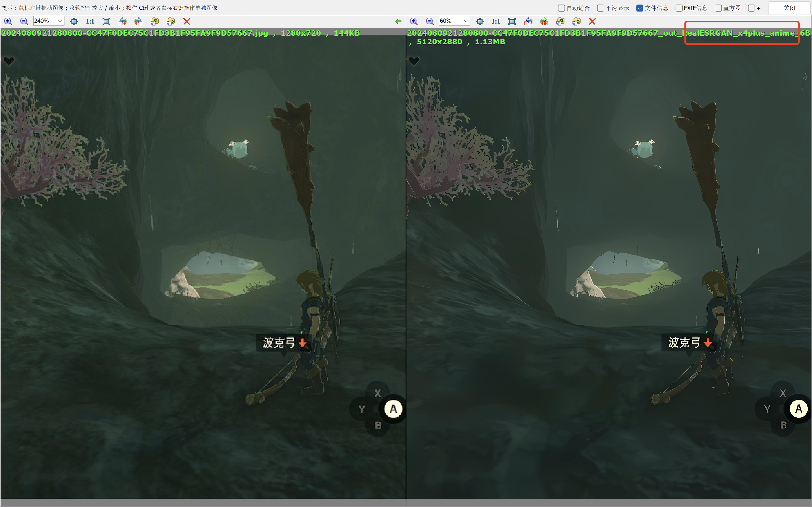Copy left image to folder
This screenshot has height=507, width=812.
154,21
